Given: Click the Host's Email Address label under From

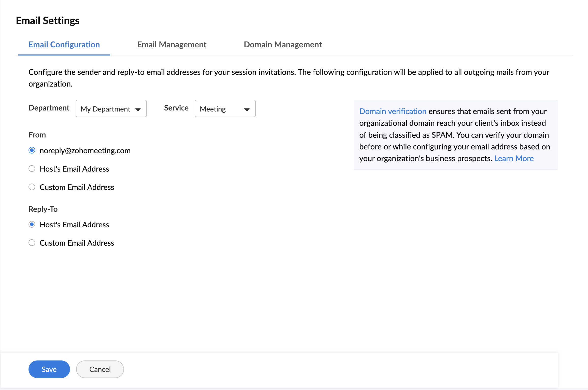Looking at the screenshot, I should click(74, 169).
